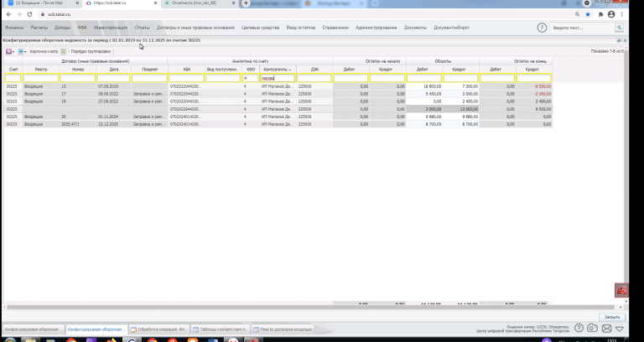Click the red value -9 500,00
Image resolution: width=644 pixels, height=342 pixels.
pos(534,86)
